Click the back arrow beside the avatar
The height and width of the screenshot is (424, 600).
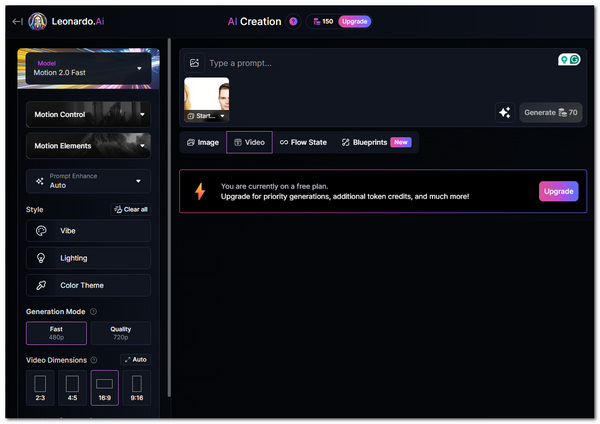point(17,21)
